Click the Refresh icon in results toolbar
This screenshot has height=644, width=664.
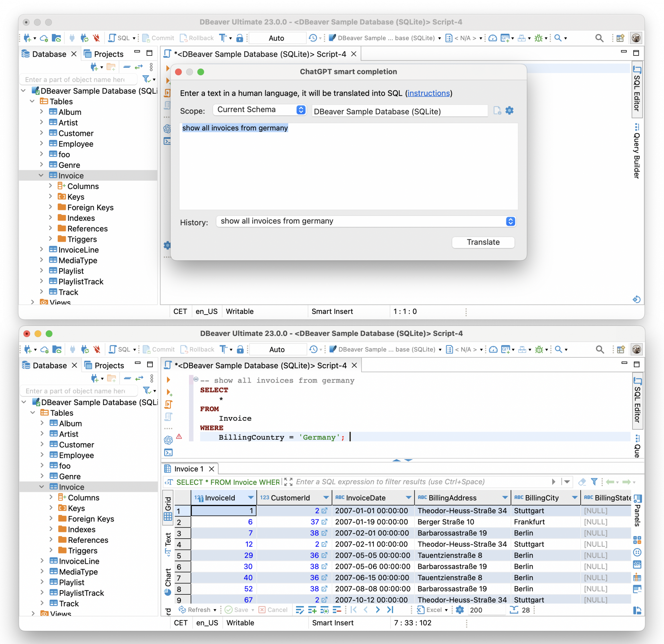point(182,609)
